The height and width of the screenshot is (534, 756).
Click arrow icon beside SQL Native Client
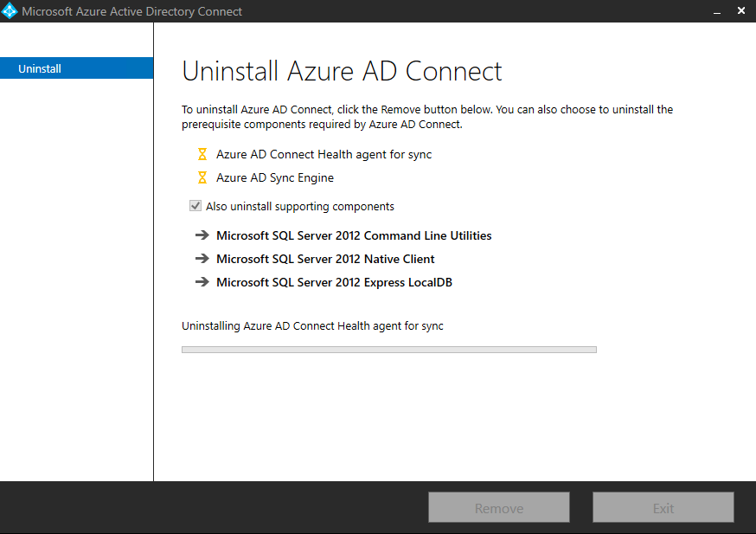(x=202, y=259)
